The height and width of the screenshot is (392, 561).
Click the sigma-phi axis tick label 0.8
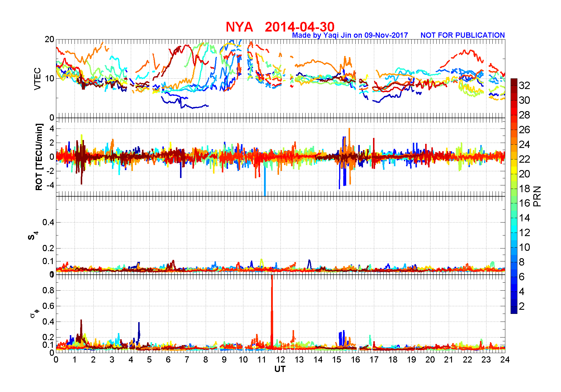[x=48, y=290]
